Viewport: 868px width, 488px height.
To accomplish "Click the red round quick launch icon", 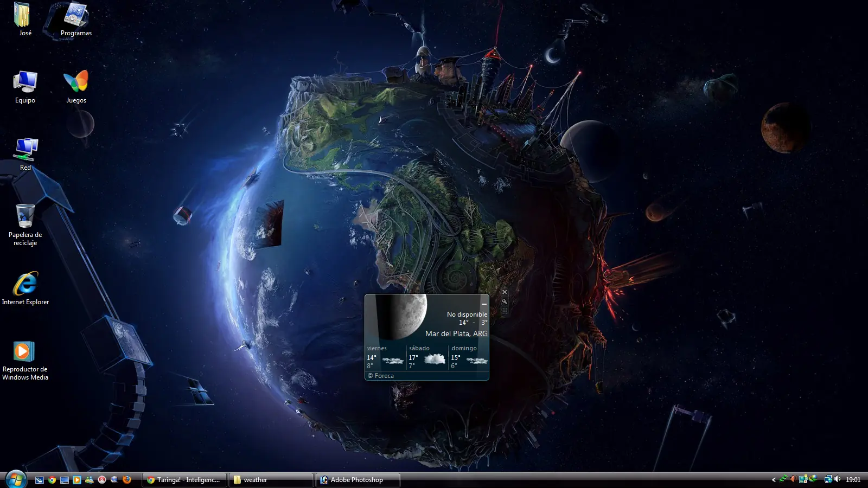I will [102, 480].
